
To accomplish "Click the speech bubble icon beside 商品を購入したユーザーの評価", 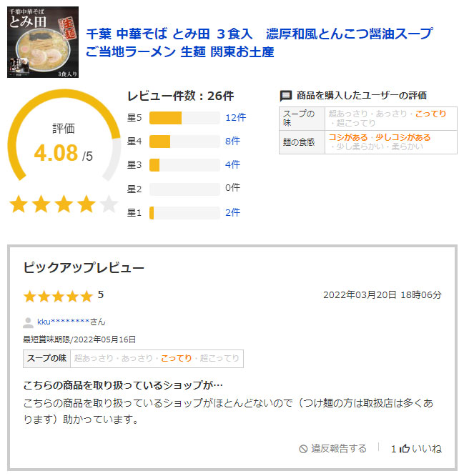I will 285,96.
